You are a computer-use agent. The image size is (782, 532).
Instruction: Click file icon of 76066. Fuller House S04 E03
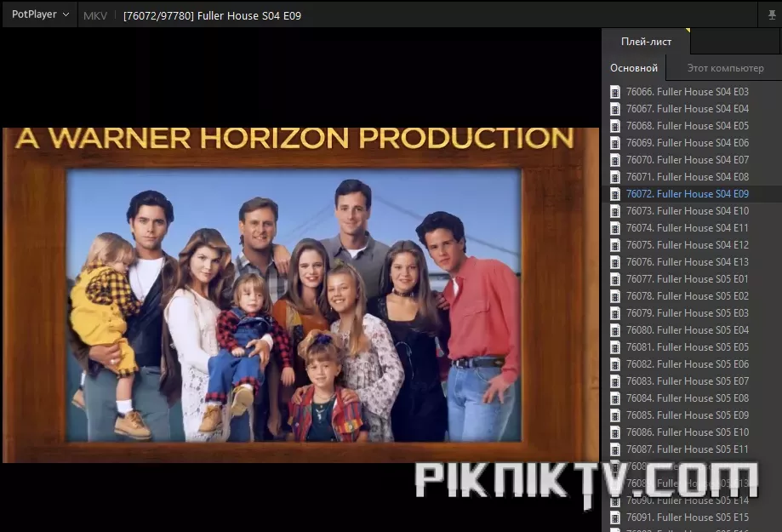click(615, 92)
